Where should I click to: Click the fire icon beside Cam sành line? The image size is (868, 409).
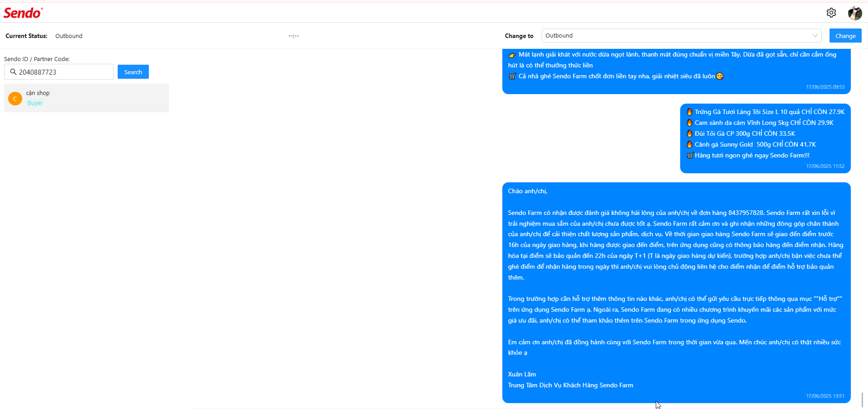tap(690, 123)
